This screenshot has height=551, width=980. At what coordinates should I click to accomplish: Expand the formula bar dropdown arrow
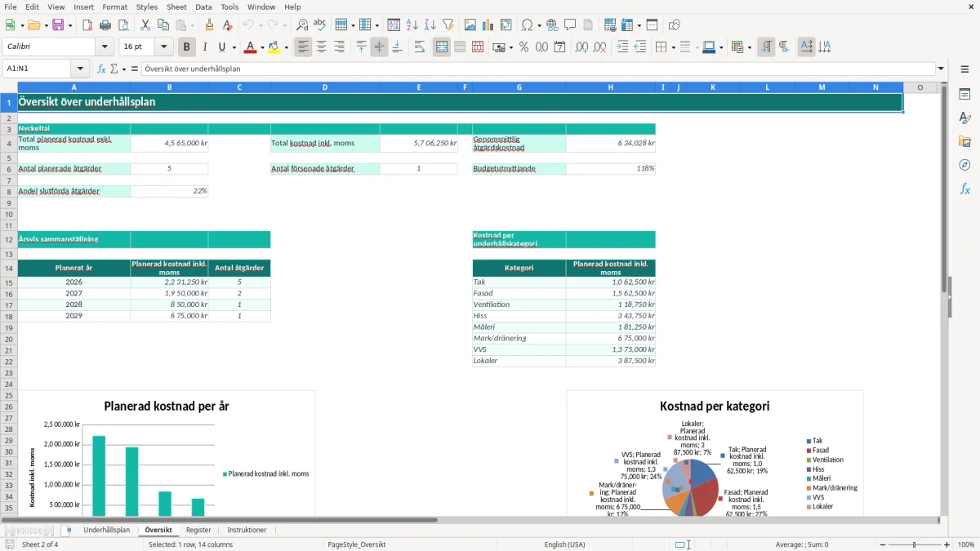pyautogui.click(x=941, y=69)
